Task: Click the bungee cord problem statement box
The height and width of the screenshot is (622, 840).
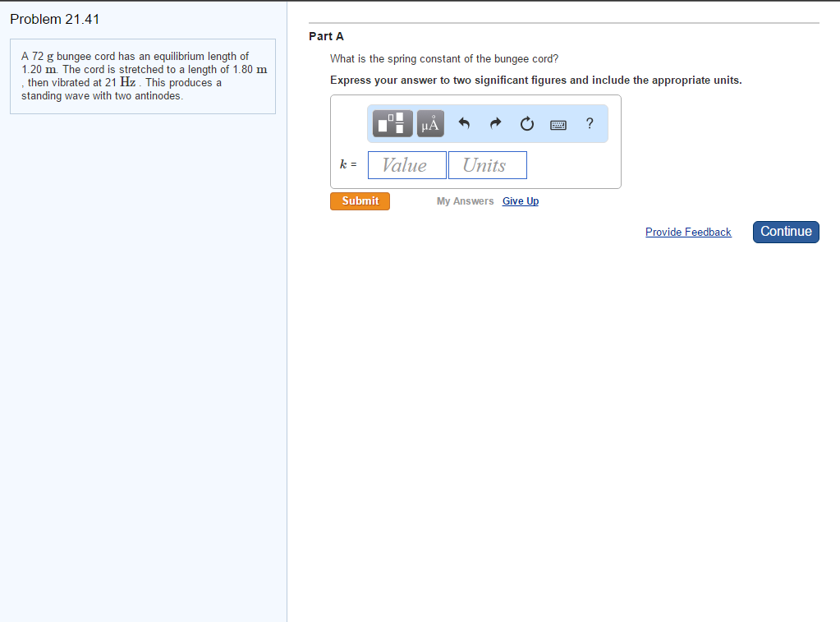Action: click(x=143, y=76)
